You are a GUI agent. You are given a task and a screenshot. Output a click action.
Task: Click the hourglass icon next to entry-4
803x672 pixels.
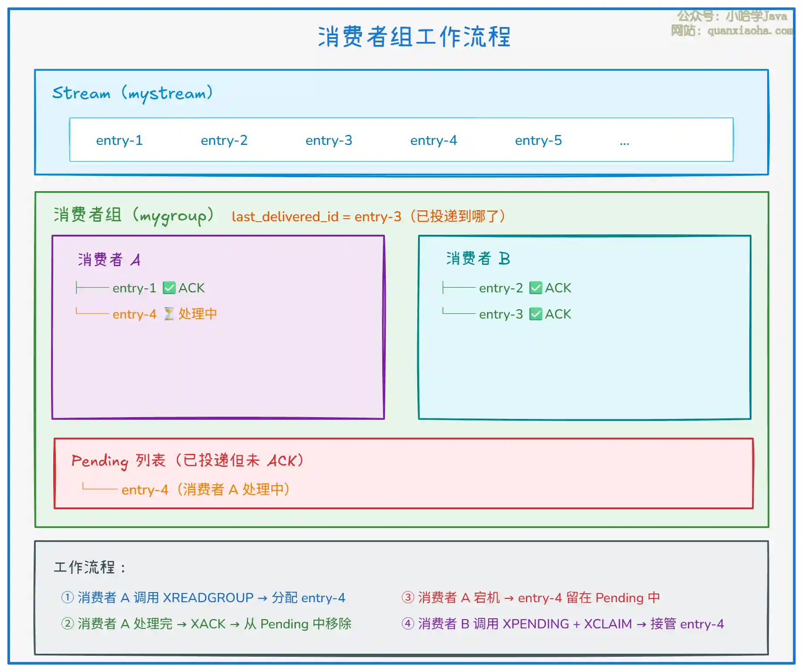169,314
